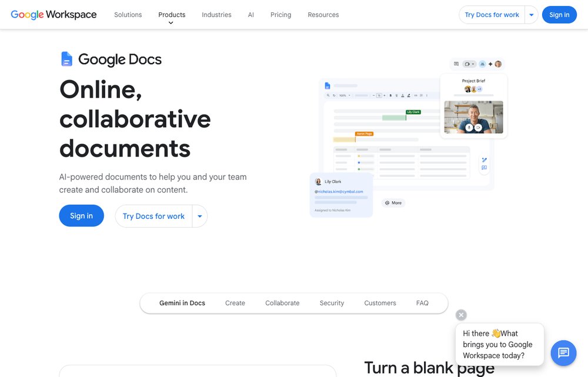The width and height of the screenshot is (588, 377).
Task: Select the Gemini in Docs tab
Action: click(182, 303)
